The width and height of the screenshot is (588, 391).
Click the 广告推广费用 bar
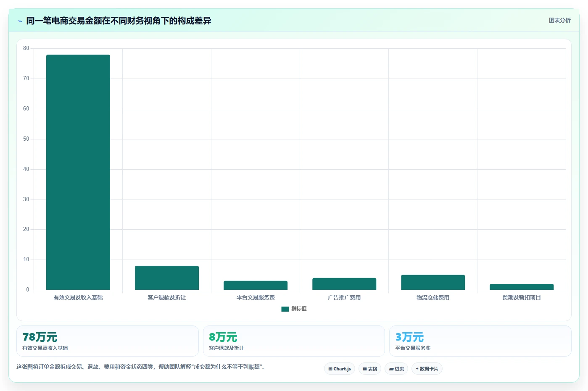click(x=344, y=284)
